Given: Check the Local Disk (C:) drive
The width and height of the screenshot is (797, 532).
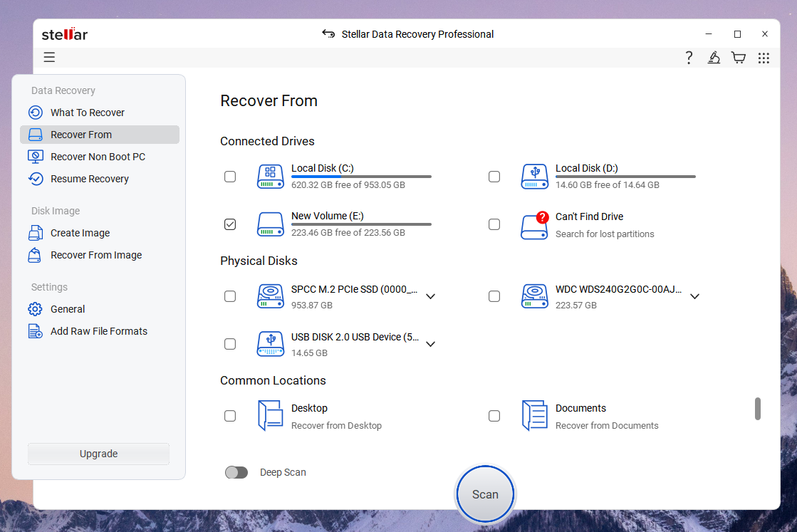Looking at the screenshot, I should (230, 176).
